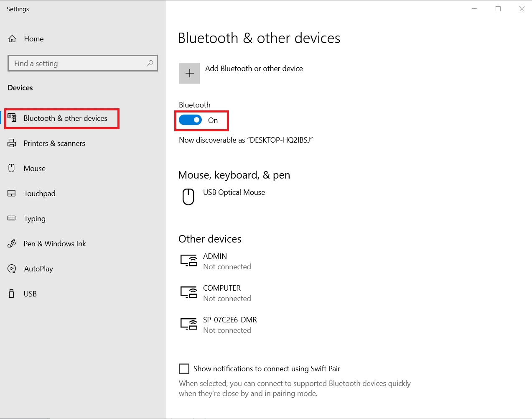Go to the Home menu item
Viewport: 532px width, 419px height.
[x=33, y=38]
